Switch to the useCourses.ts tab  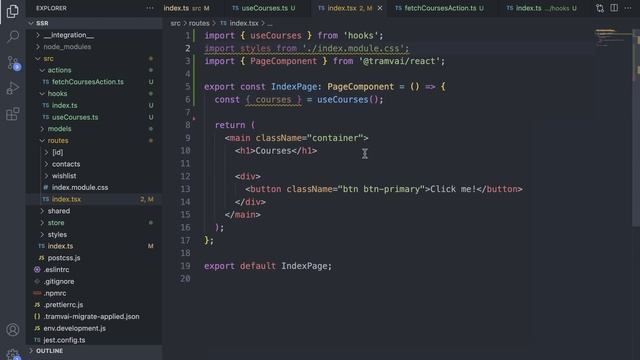[x=264, y=8]
